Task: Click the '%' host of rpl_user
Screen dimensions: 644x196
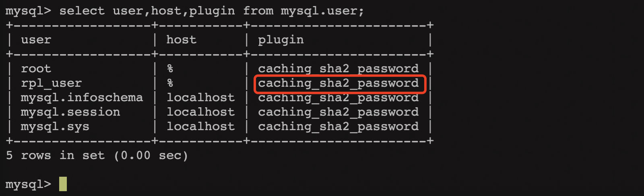Action: 170,83
